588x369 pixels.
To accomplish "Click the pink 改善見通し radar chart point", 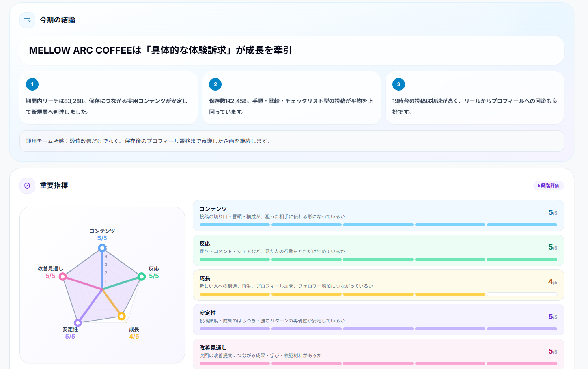I will (63, 277).
